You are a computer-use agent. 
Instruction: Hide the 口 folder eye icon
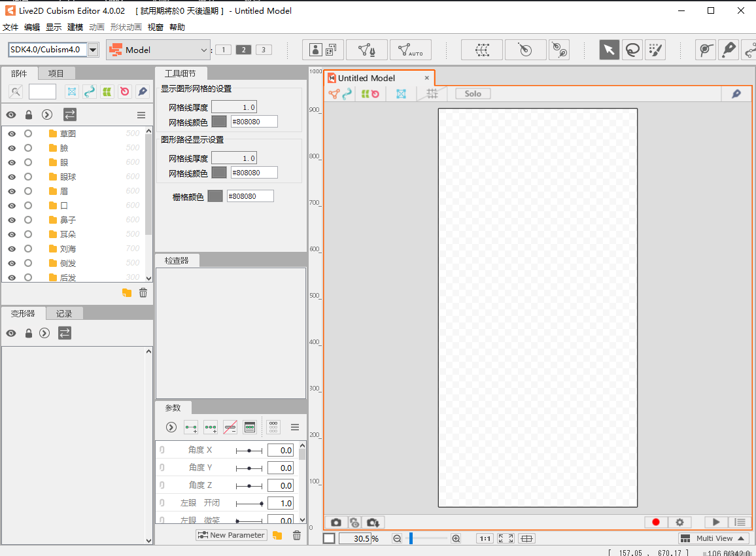coord(12,205)
